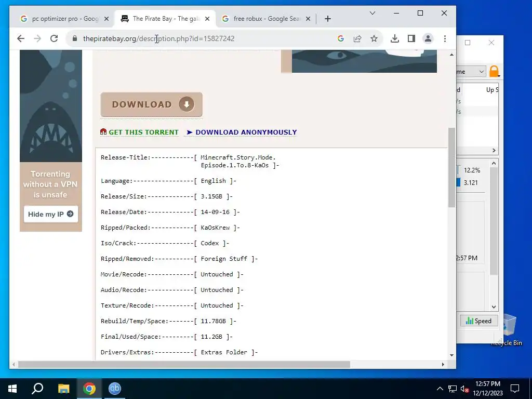Share this page using the share icon
This screenshot has width=532, height=399.
(x=357, y=38)
